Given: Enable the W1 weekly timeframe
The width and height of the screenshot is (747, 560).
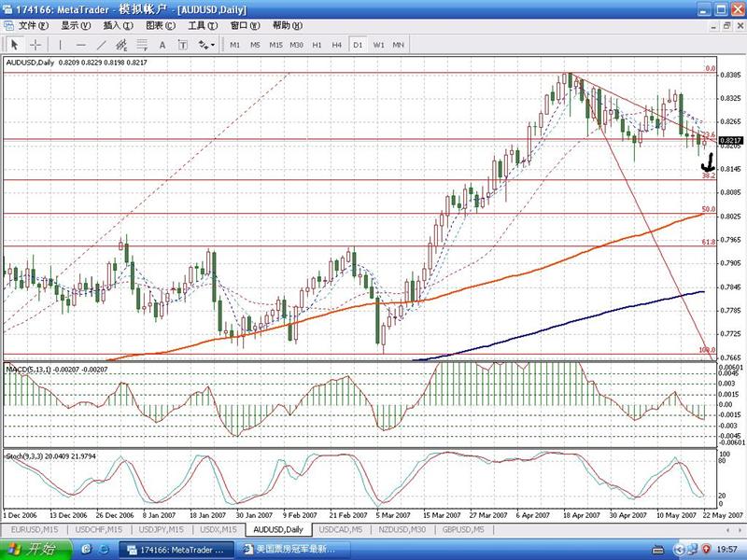Looking at the screenshot, I should click(378, 45).
